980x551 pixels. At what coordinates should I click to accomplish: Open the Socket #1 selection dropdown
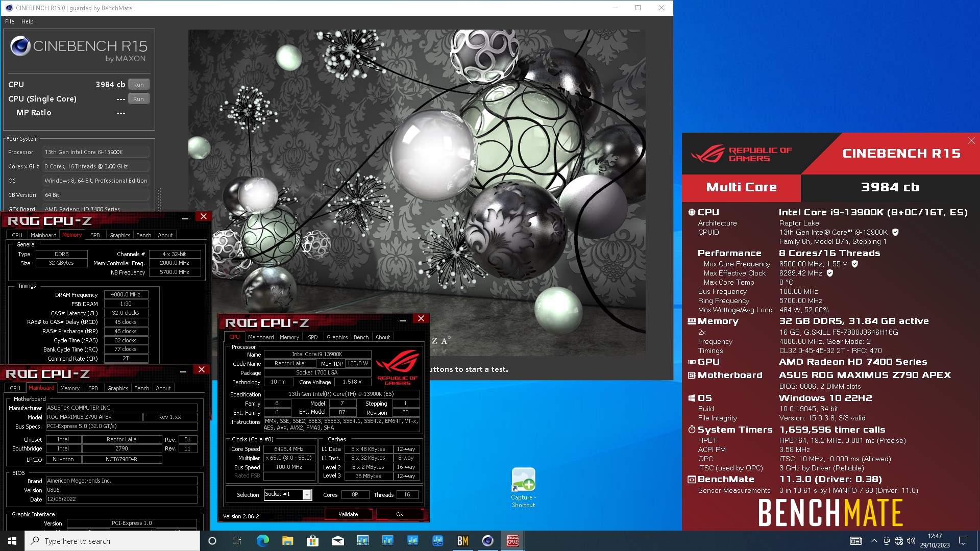(287, 494)
